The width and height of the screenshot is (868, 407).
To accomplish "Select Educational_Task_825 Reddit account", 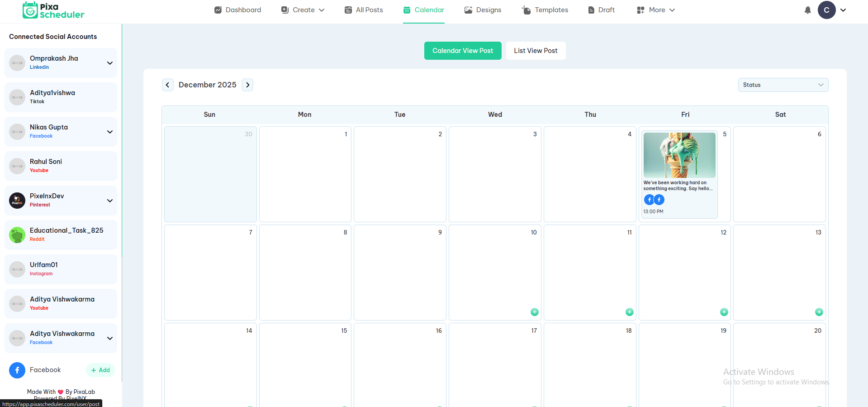I will pos(61,235).
